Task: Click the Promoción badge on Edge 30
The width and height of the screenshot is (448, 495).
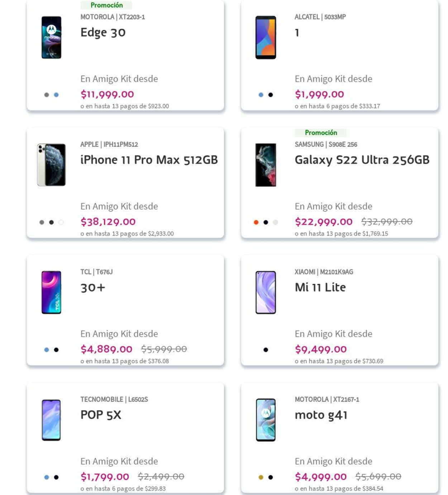Action: tap(106, 5)
